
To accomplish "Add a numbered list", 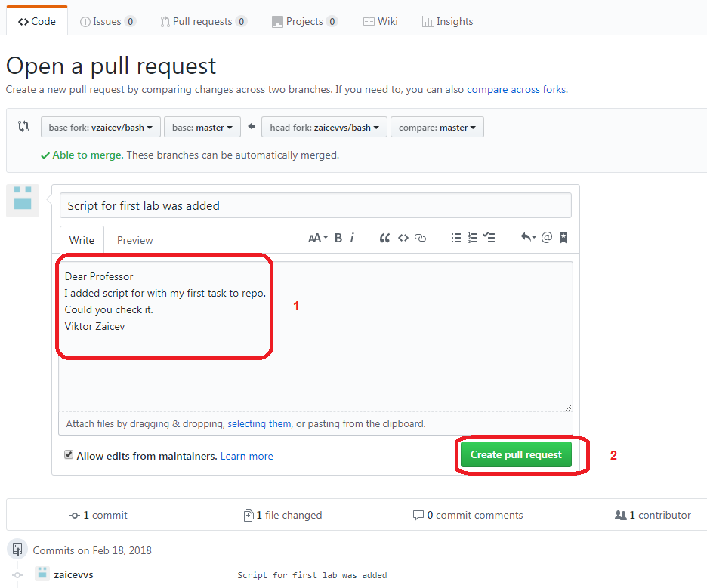I will (473, 238).
